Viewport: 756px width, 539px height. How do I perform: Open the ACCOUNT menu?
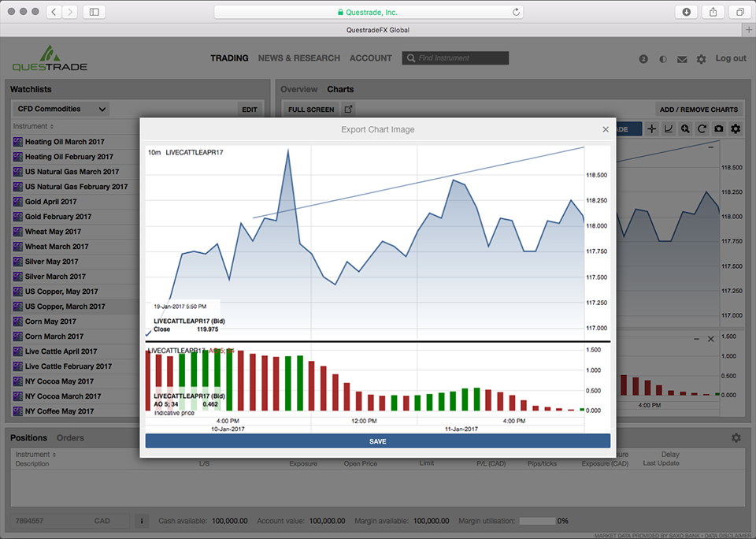pos(371,58)
